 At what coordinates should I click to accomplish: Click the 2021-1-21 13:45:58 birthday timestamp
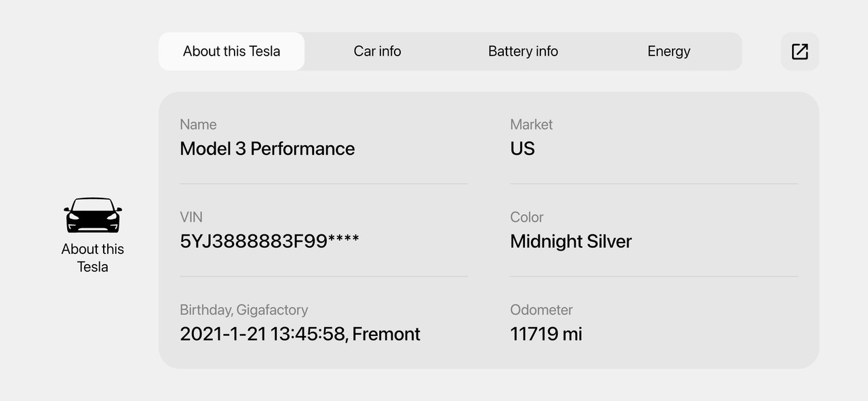pyautogui.click(x=262, y=334)
